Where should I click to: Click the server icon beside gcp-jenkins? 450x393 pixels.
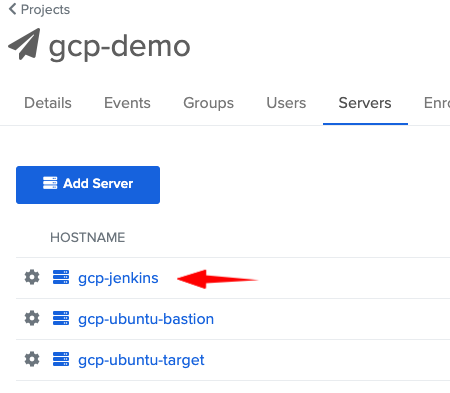pyautogui.click(x=61, y=277)
